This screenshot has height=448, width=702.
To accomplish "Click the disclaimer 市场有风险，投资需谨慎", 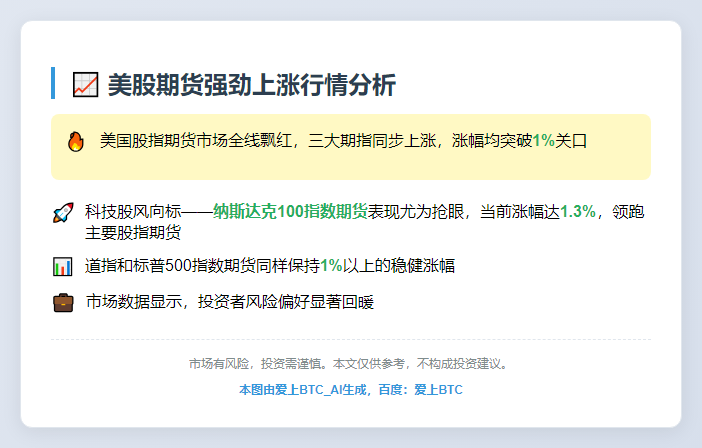I will click(256, 363).
